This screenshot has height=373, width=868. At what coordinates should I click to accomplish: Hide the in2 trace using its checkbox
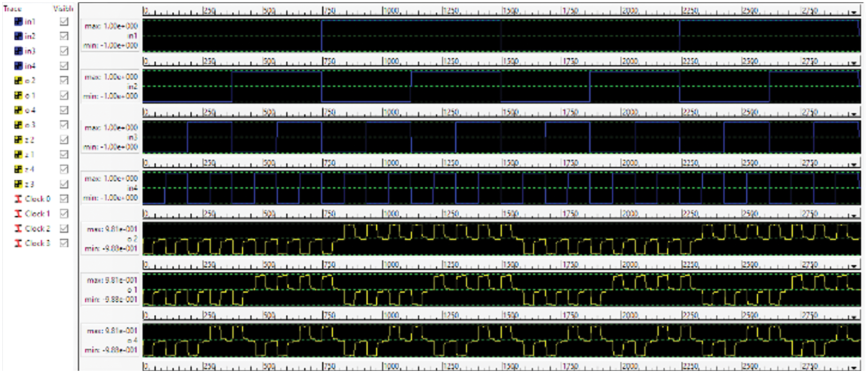click(x=64, y=36)
